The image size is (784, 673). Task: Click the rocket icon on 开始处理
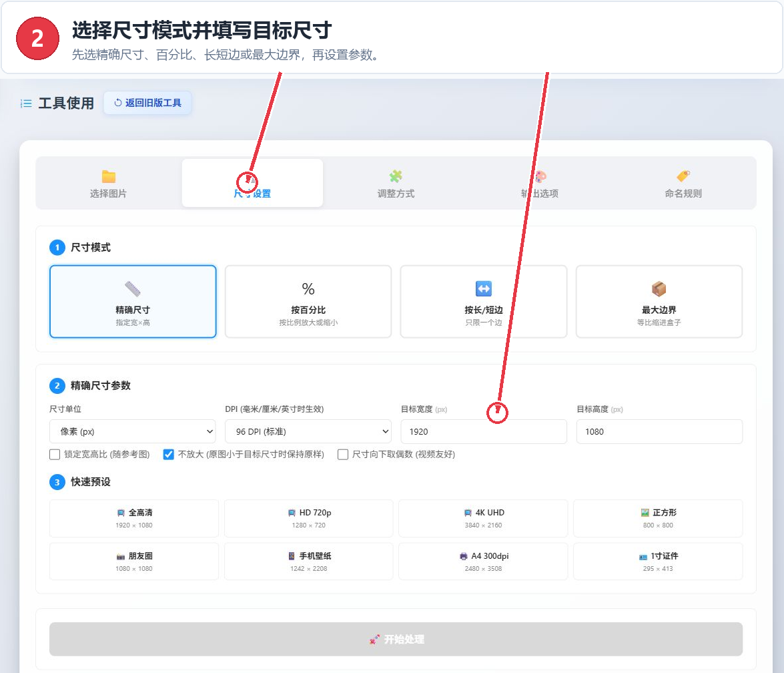[x=374, y=640]
